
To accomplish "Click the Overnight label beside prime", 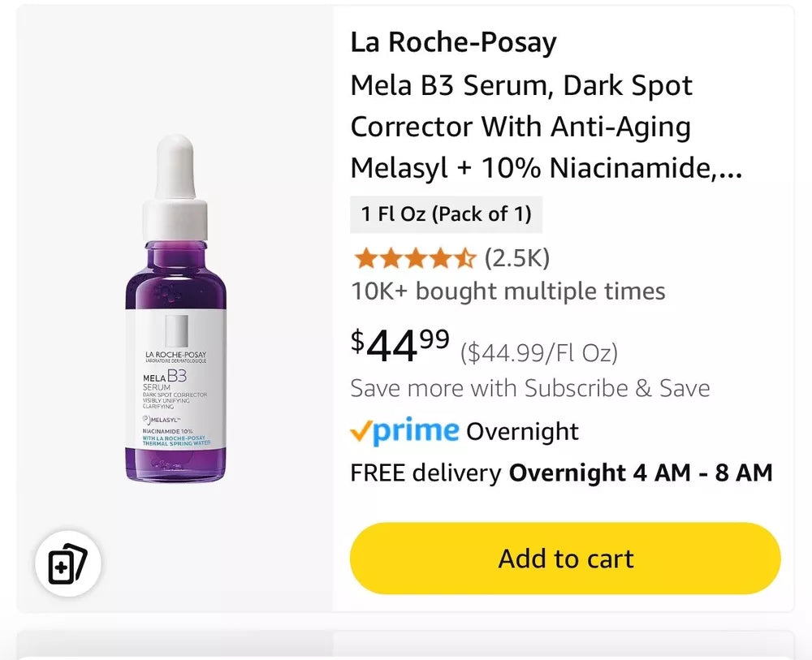I will click(522, 431).
